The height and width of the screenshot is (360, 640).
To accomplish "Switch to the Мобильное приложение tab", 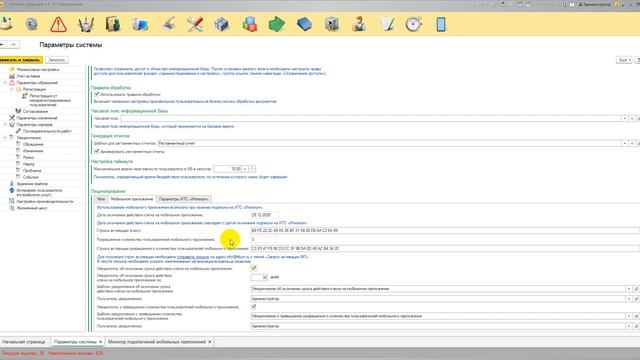I will click(x=132, y=199).
